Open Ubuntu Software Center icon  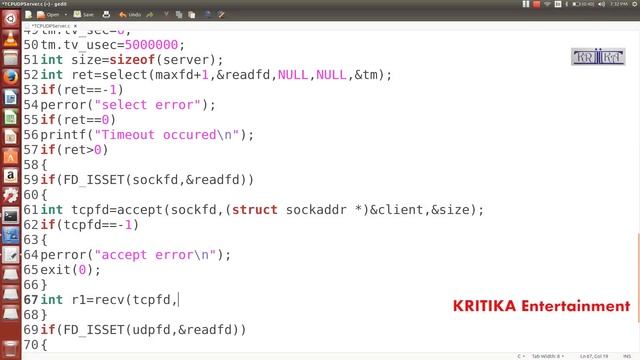point(11,157)
